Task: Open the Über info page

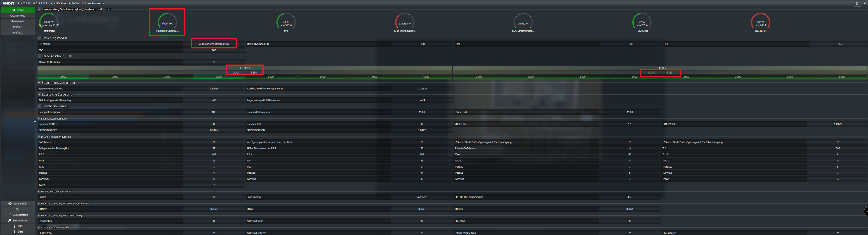Action: (18, 232)
